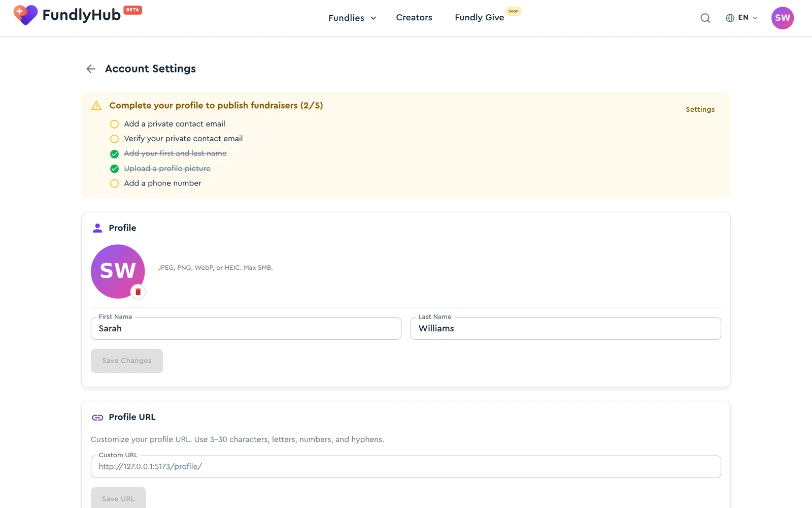Click the Profile person icon
The image size is (812, 508).
pos(97,228)
